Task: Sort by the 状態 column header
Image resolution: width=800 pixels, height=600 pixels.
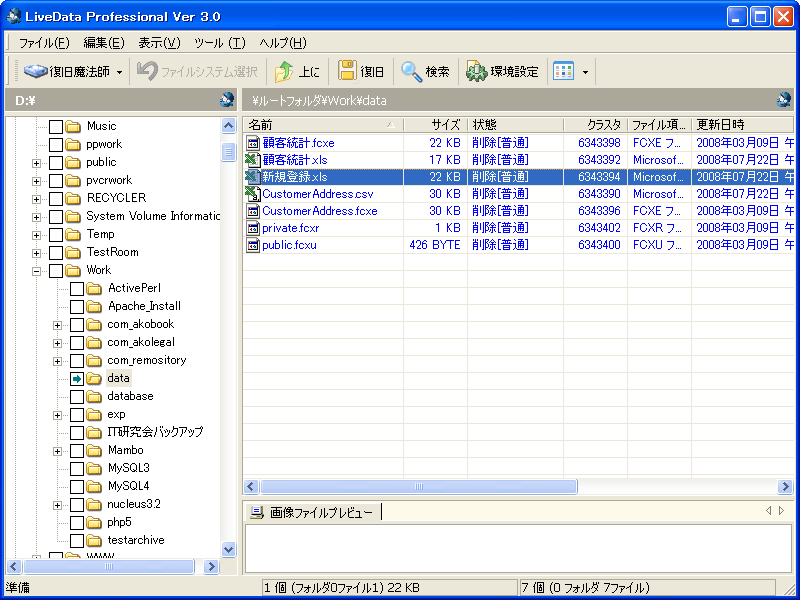Action: tap(515, 124)
